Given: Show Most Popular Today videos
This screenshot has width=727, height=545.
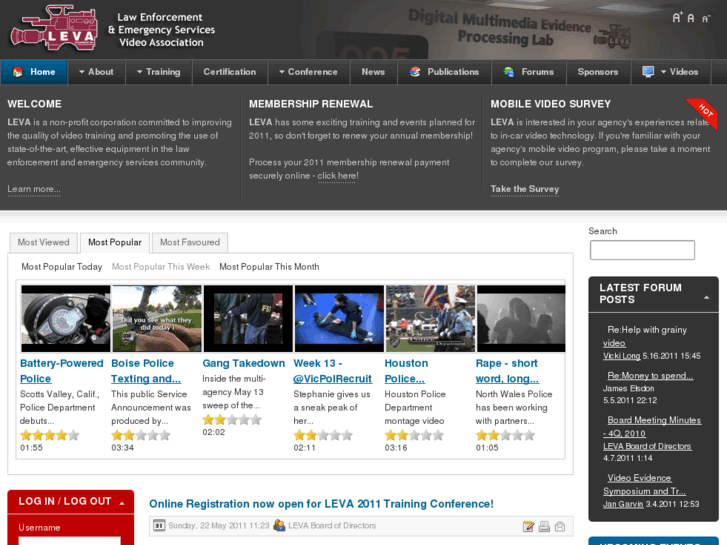Looking at the screenshot, I should [x=62, y=267].
